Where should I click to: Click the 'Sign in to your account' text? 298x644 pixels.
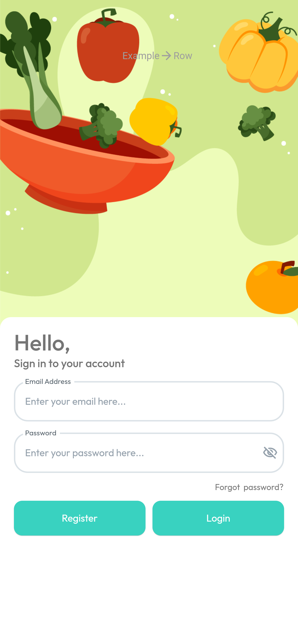coord(69,363)
